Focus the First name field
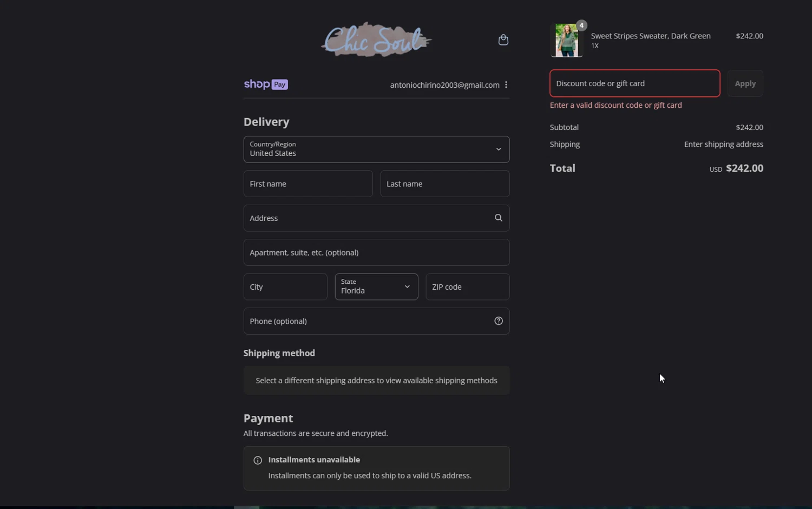The height and width of the screenshot is (509, 812). click(308, 184)
